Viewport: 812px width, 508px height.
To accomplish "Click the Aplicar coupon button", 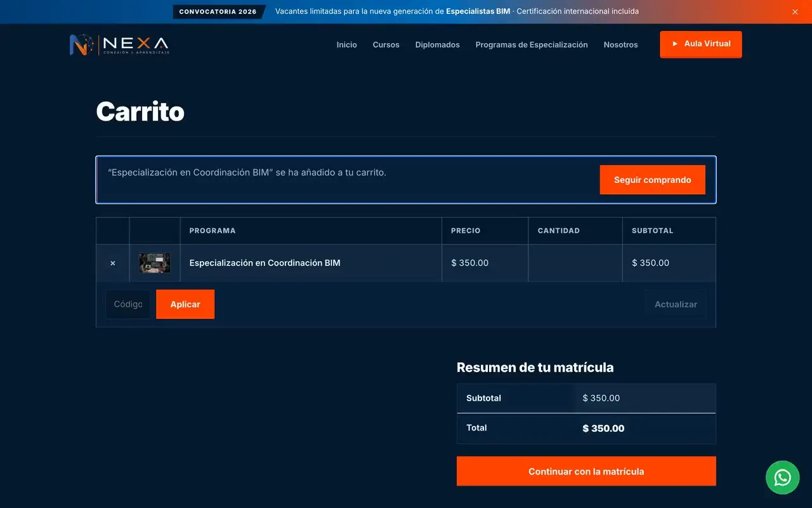I will [185, 304].
